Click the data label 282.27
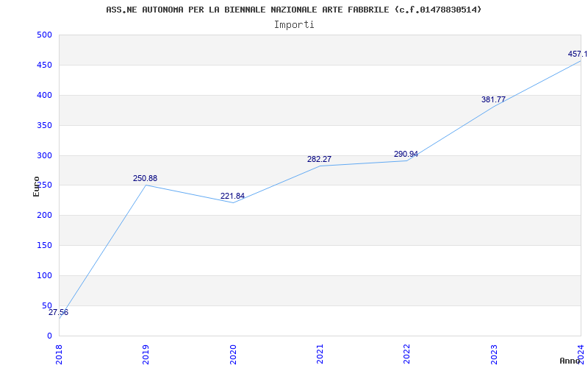 coord(319,159)
